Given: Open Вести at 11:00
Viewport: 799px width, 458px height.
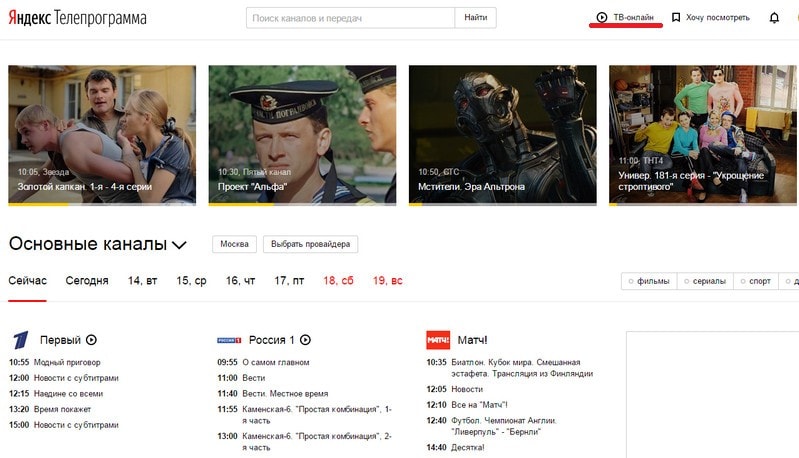Looking at the screenshot, I should click(254, 378).
